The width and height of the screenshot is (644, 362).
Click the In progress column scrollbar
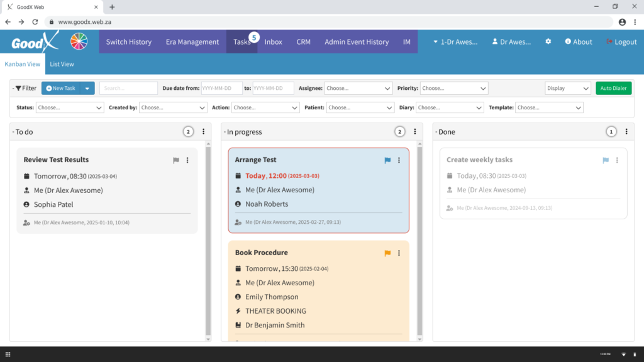(419, 241)
